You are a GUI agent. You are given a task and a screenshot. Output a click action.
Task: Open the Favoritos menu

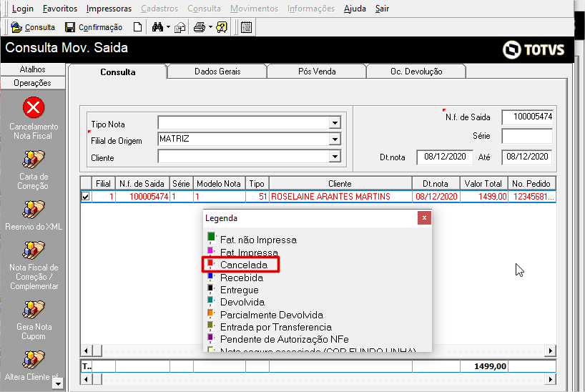coord(60,9)
